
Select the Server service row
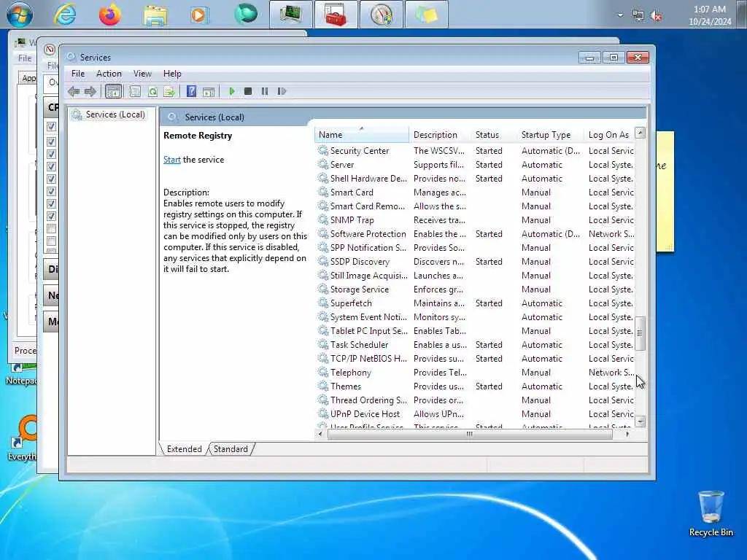click(474, 164)
